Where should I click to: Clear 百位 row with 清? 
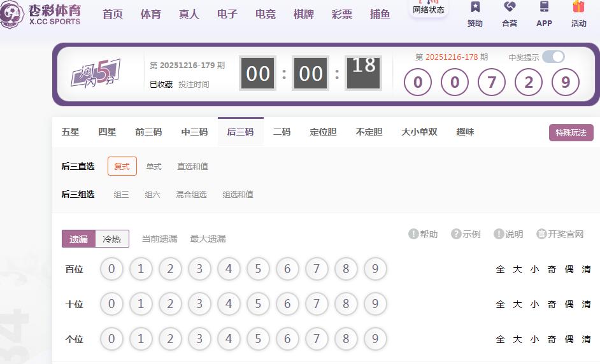[586, 269]
